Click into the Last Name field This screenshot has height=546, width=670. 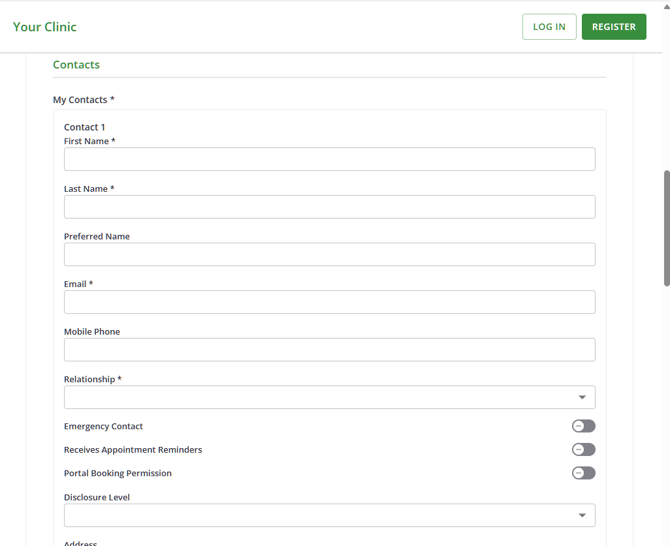[329, 207]
